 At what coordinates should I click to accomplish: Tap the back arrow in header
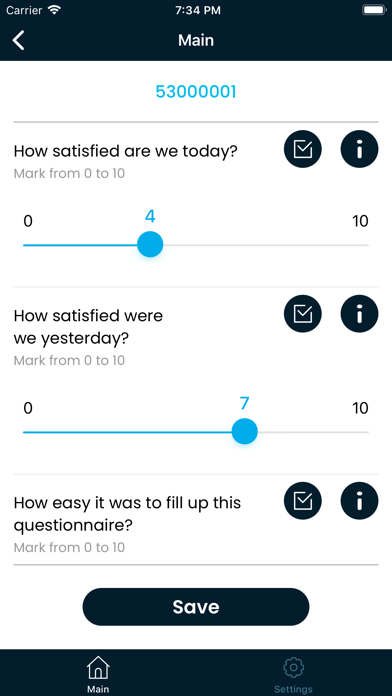tap(18, 40)
